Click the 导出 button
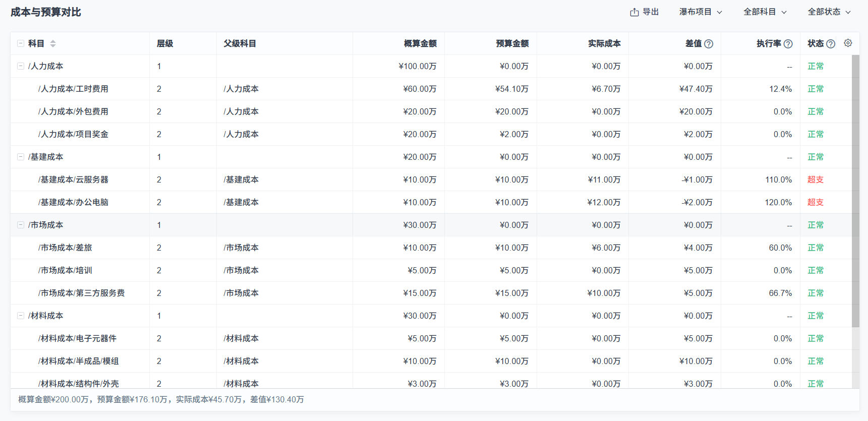Image resolution: width=868 pixels, height=421 pixels. (x=645, y=12)
